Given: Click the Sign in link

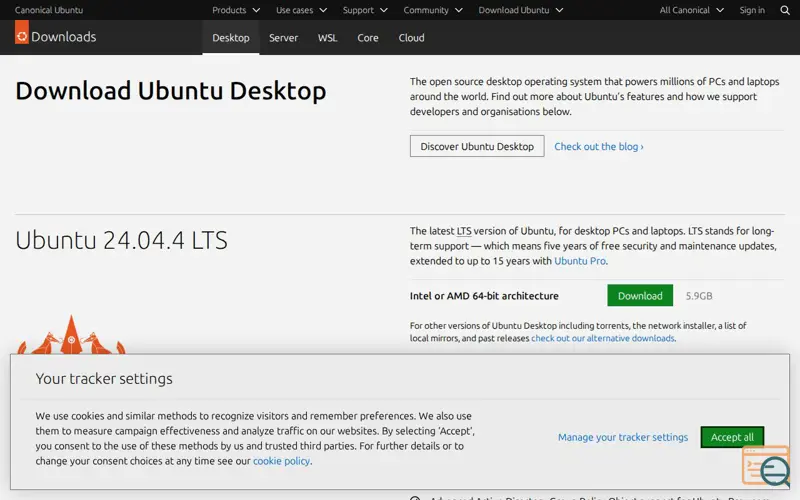Looking at the screenshot, I should tap(752, 10).
